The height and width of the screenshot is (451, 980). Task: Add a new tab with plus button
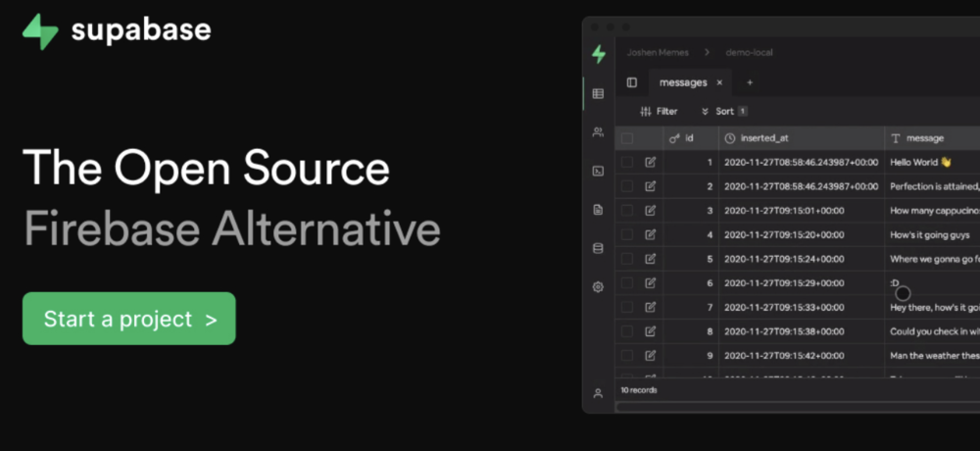pos(750,83)
